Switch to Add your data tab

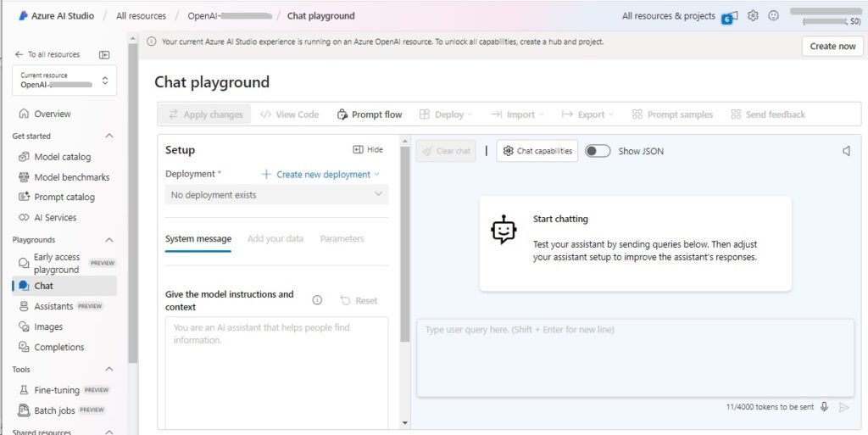click(x=275, y=238)
